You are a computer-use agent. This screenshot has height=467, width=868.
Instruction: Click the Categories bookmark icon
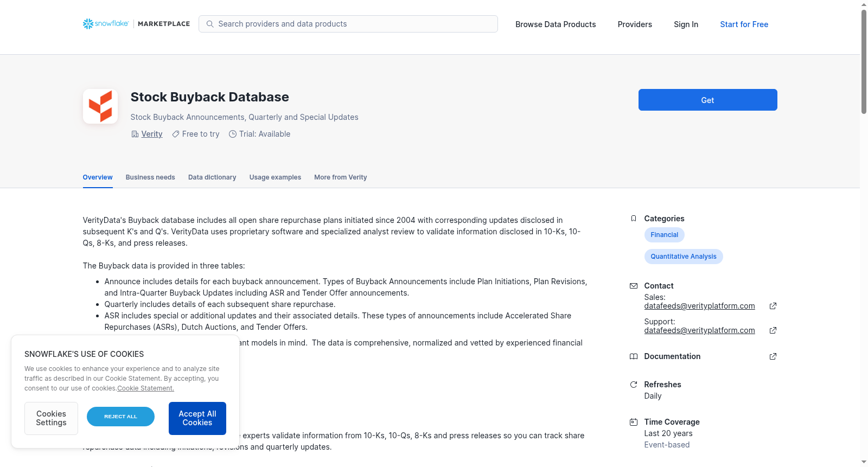[634, 219]
